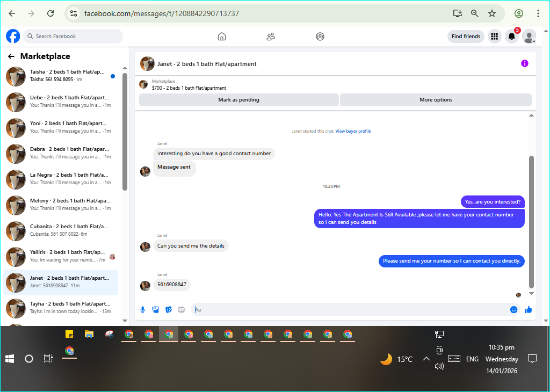Screen dimensions: 550x392
Task: Open the zoom magnifier icon in the address bar
Action: click(475, 13)
